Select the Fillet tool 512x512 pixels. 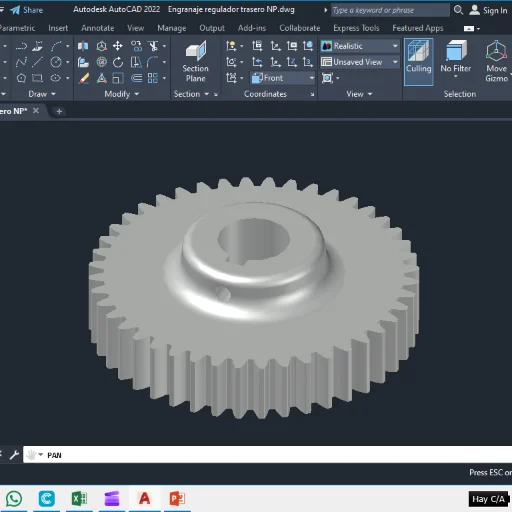152,62
